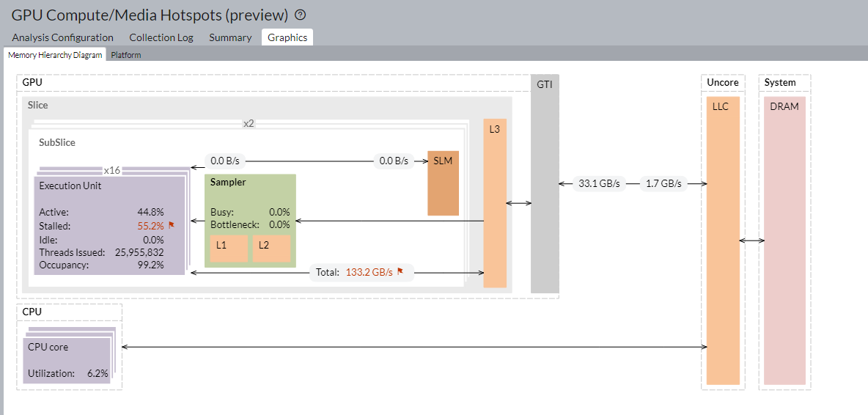Click the red flag beside Total 133.2 GB/s
Viewport: 868px width, 415px height.
(400, 271)
